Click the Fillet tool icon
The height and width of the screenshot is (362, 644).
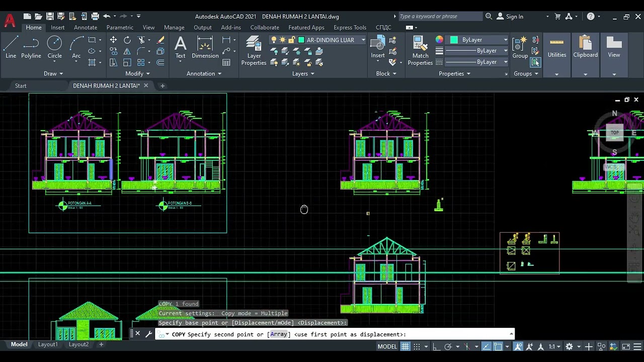(141, 51)
